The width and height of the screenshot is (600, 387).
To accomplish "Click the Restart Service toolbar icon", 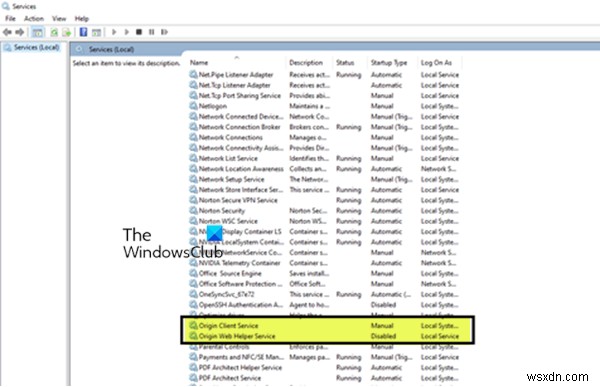I will [165, 32].
